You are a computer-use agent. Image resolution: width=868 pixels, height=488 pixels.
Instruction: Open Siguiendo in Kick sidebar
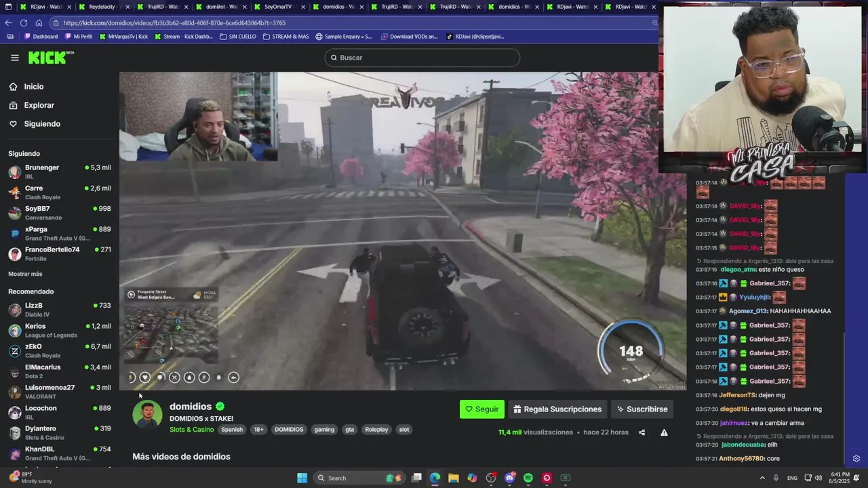coord(35,124)
